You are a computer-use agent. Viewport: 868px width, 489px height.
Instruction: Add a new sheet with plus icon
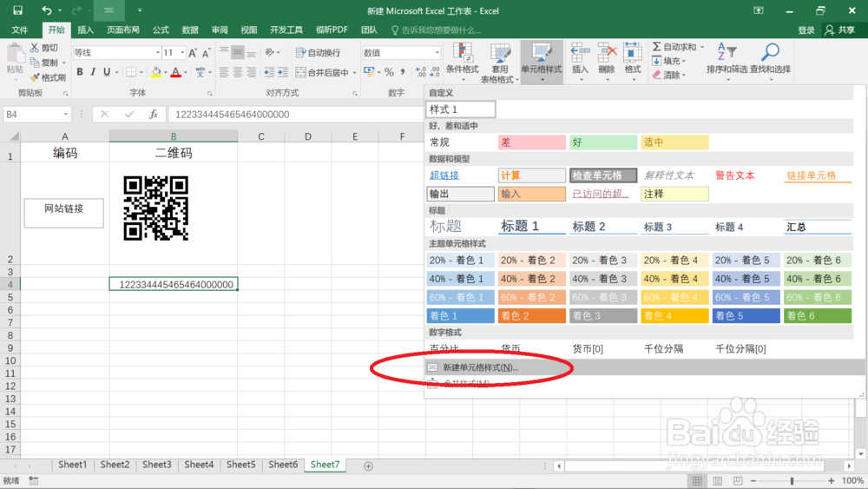coord(368,466)
